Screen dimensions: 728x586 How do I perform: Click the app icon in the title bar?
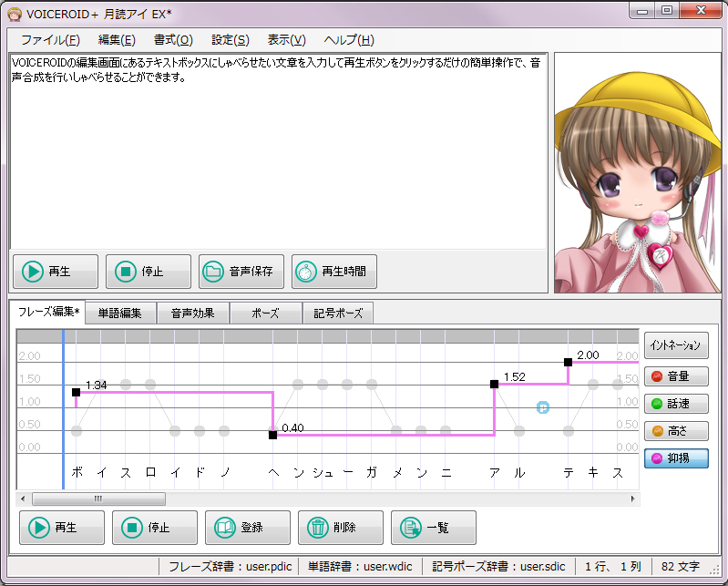click(x=15, y=15)
